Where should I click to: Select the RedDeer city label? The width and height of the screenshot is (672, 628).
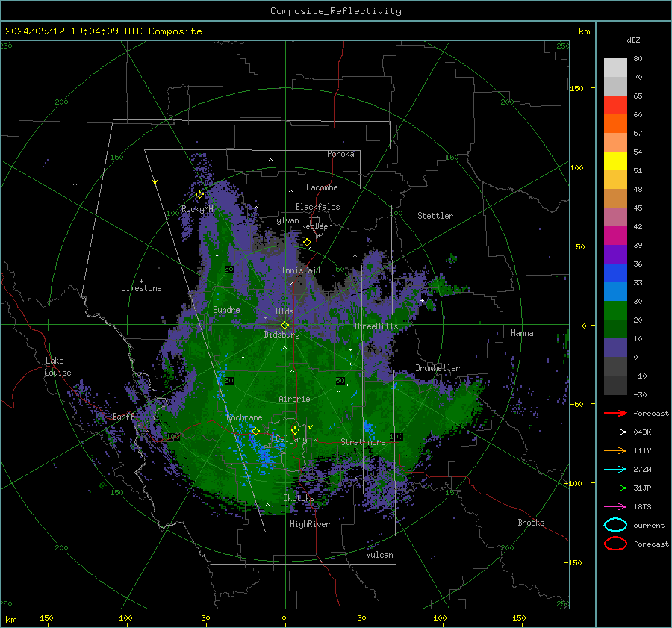coord(317,226)
